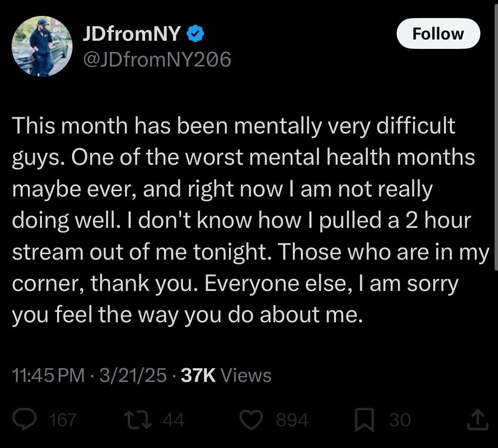
Task: Click the @JDfromNY206 handle
Action: [157, 59]
